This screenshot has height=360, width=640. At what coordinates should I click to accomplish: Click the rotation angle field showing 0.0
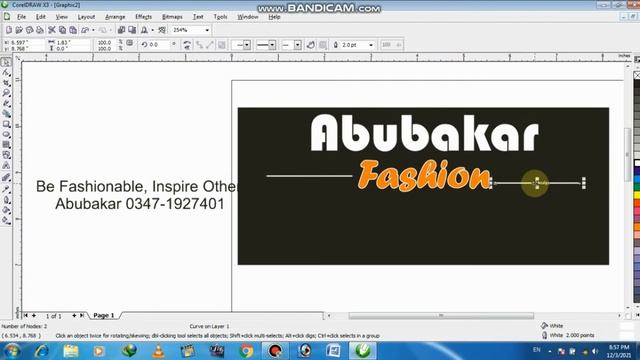pyautogui.click(x=159, y=45)
